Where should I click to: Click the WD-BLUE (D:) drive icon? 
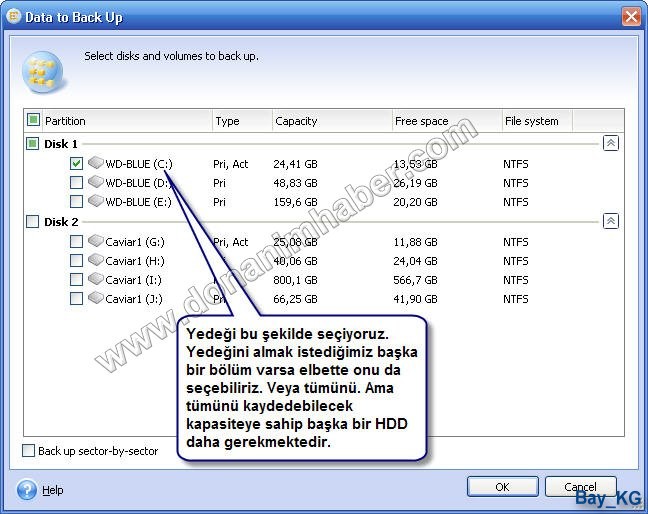point(95,181)
